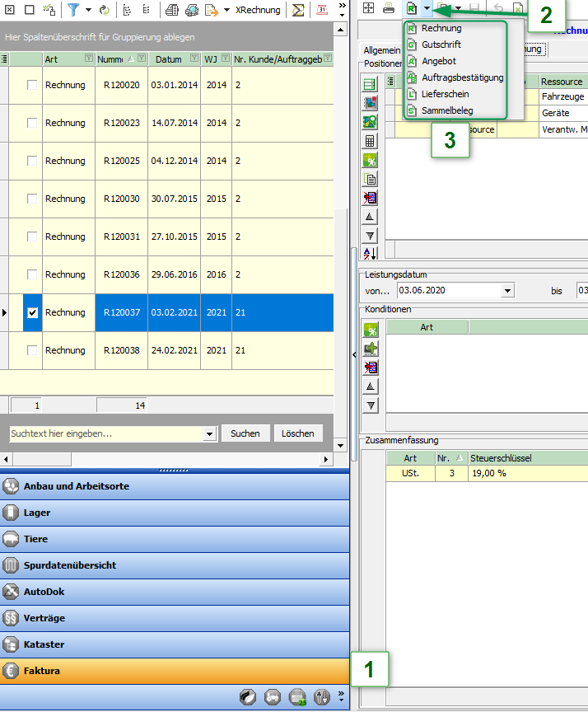
Task: Click the select-all empty box toolbar icon
Action: pyautogui.click(x=30, y=10)
